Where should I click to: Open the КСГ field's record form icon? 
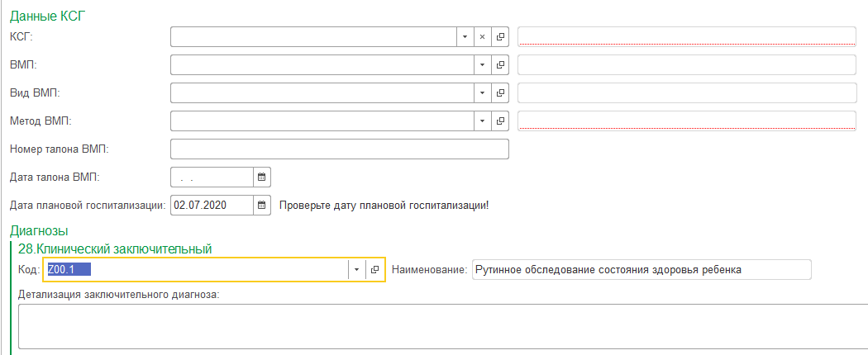point(500,37)
